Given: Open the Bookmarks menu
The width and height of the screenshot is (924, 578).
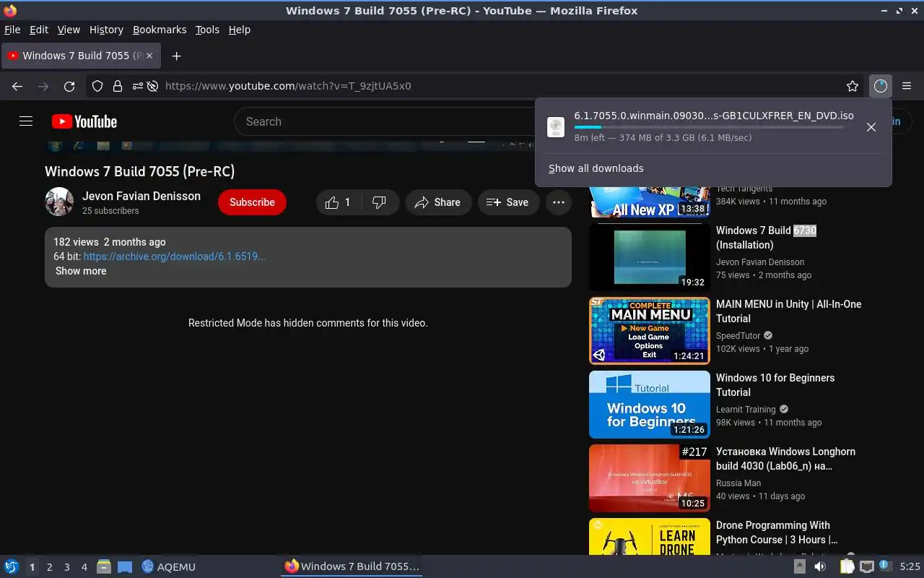Looking at the screenshot, I should click(160, 30).
